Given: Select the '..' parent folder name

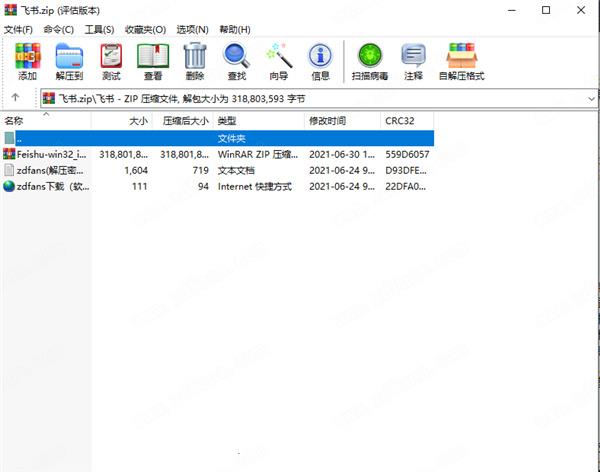Looking at the screenshot, I should point(19,139).
